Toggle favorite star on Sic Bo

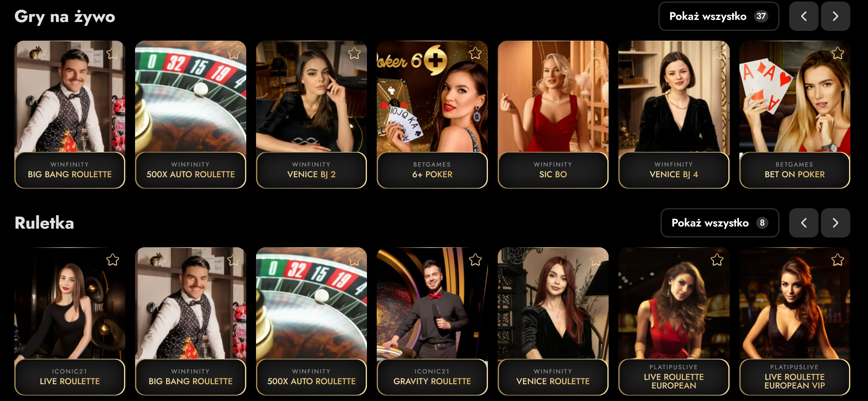click(x=596, y=53)
